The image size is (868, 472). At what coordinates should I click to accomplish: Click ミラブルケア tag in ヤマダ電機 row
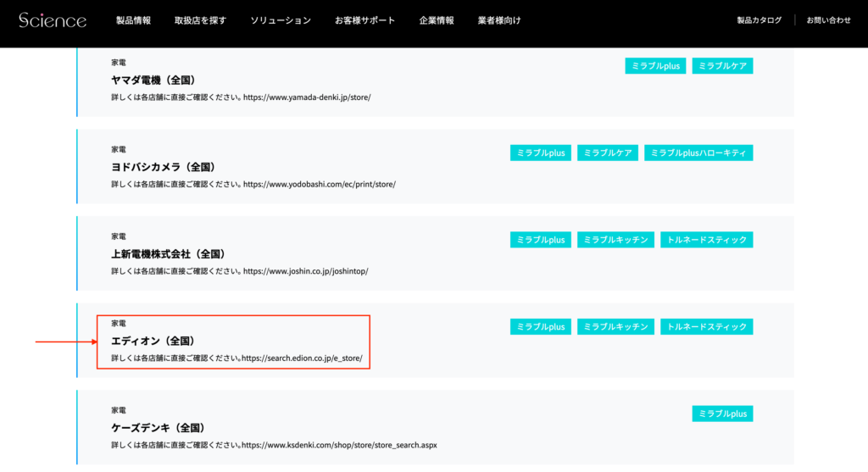click(722, 66)
